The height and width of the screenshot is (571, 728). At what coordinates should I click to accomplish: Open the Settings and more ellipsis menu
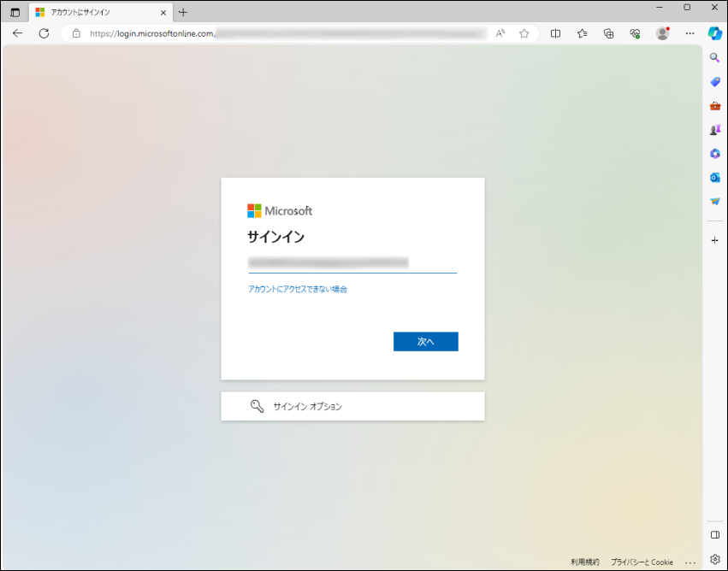(690, 33)
